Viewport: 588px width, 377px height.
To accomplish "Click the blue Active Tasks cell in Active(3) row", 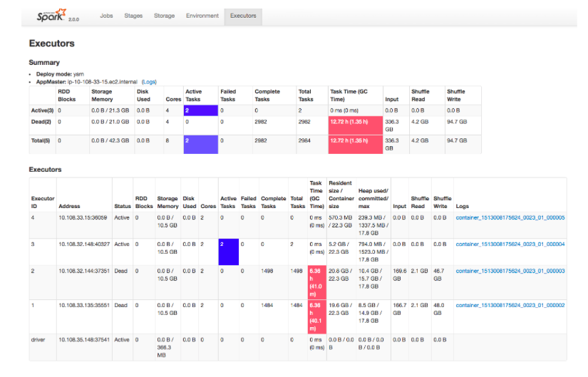I will tap(200, 110).
